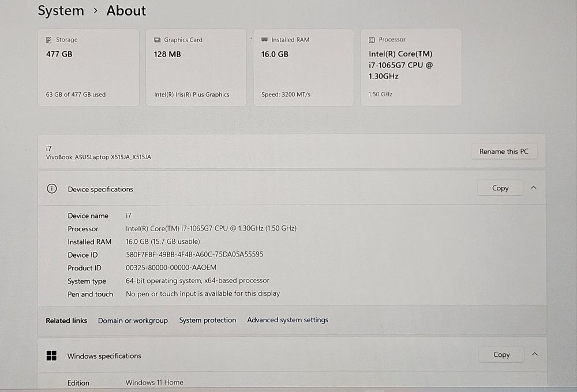Screen dimensions: 577x392
Task: Collapse the Device specifications section chevron
Action: (x=534, y=187)
